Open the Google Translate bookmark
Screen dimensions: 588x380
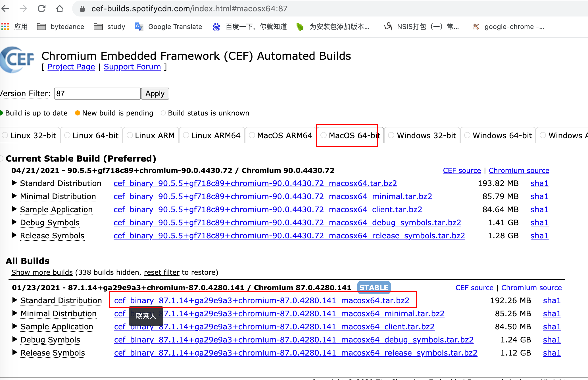point(168,26)
